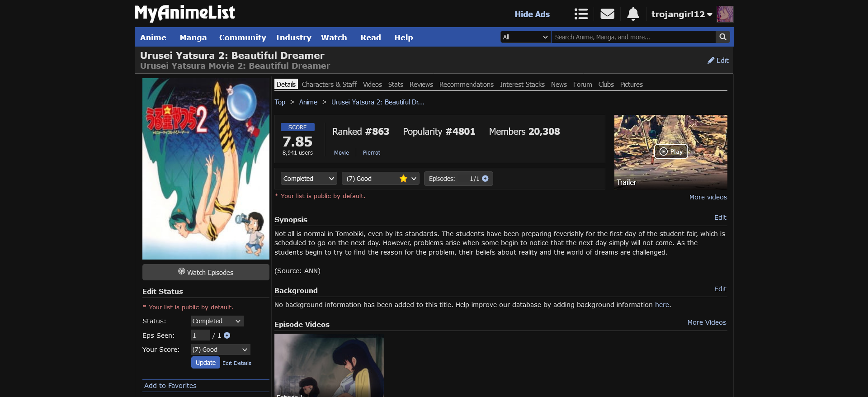Click the Popularity #4801 text
Screen dimensions: 868x397
point(439,132)
